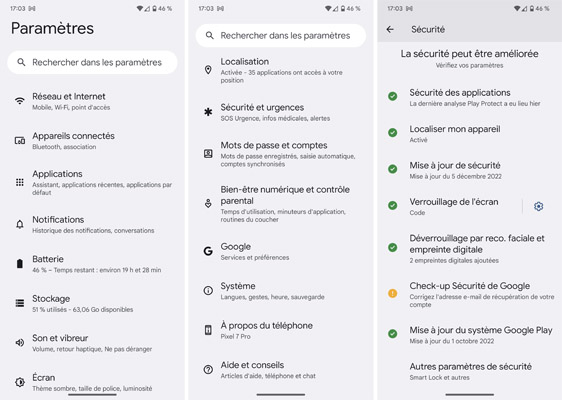Click the search field under Paramètres title
Image resolution: width=562 pixels, height=400 pixels.
point(92,62)
